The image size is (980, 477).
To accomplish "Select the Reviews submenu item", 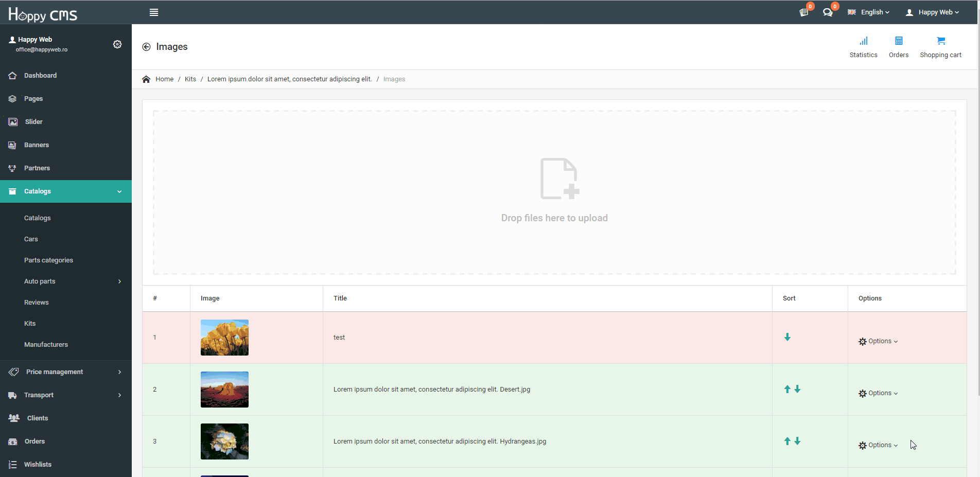I will (36, 302).
